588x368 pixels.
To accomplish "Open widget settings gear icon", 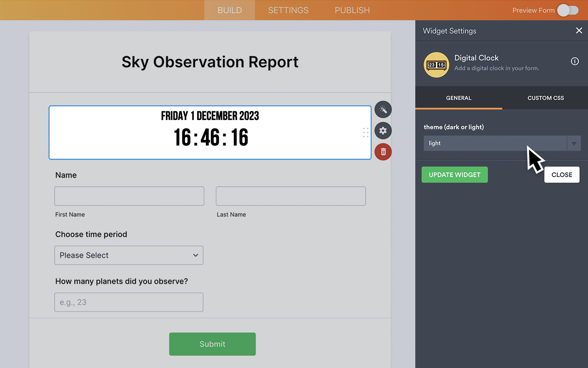I will (383, 131).
